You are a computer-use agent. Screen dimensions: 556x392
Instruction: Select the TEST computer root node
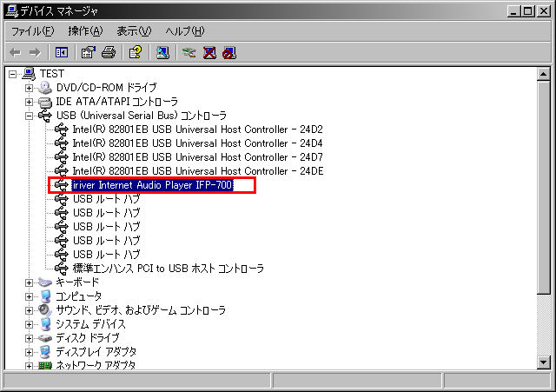pyautogui.click(x=52, y=74)
